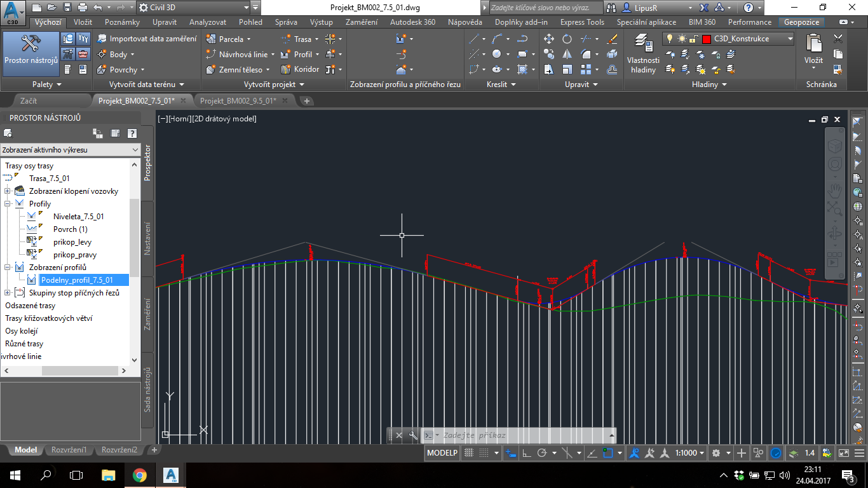Switch to Projekt_BM002_9.5_01 drawing tab
Image resolution: width=868 pixels, height=488 pixels.
tap(238, 101)
